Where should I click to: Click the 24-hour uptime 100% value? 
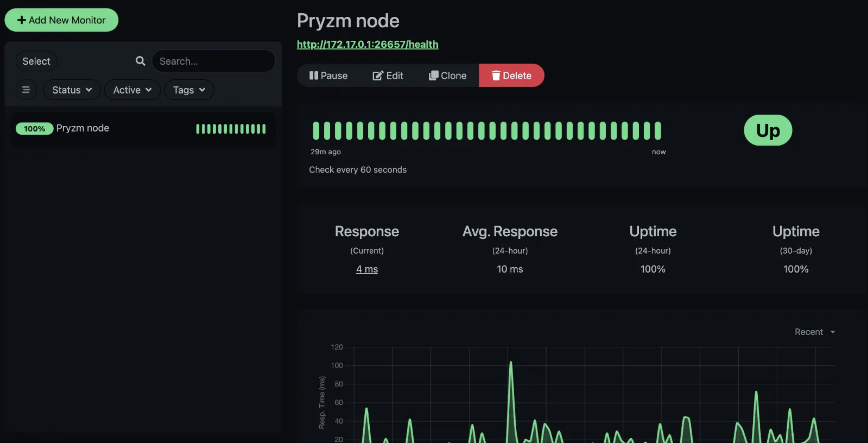click(x=653, y=269)
